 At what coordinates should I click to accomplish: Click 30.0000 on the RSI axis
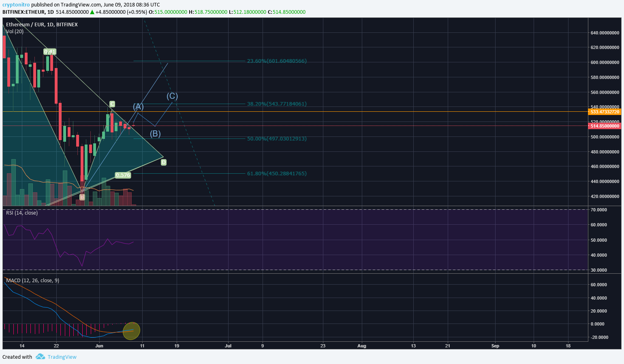point(599,270)
